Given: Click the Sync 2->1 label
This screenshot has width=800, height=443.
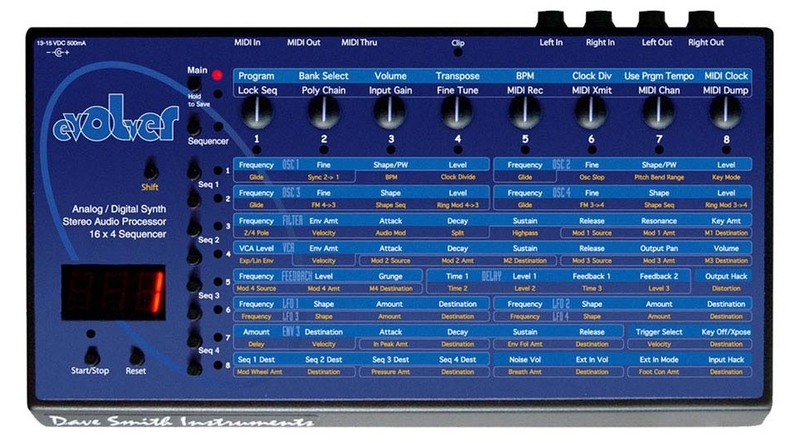Looking at the screenshot, I should point(323,177).
